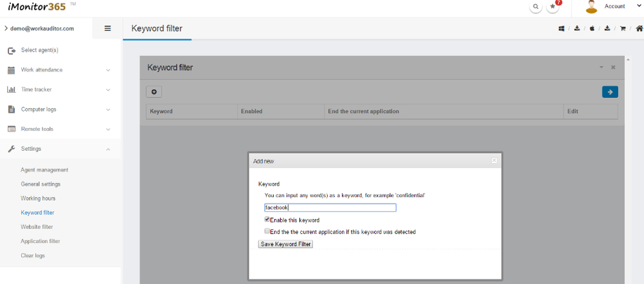The height and width of the screenshot is (284, 644).
Task: Expand the Time tracker chevron
Action: click(x=108, y=90)
